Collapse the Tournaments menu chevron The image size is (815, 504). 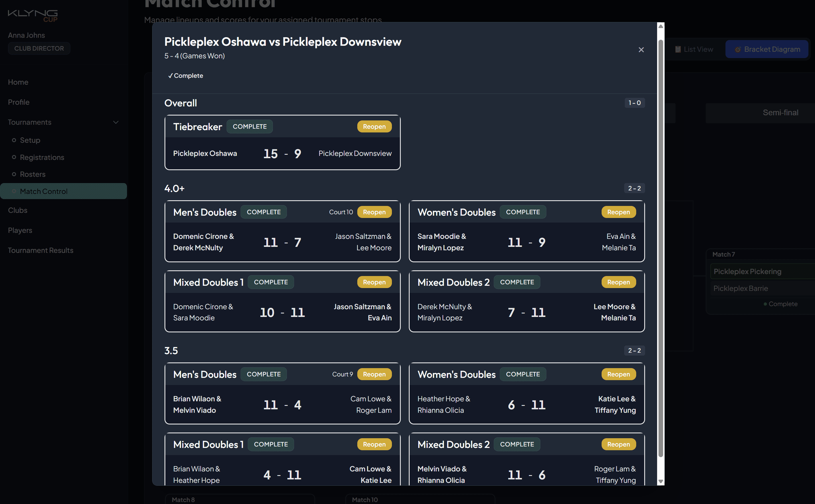pos(116,122)
